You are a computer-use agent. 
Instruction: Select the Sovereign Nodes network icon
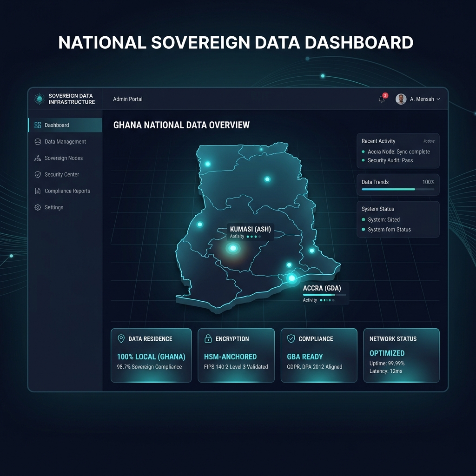pos(39,158)
